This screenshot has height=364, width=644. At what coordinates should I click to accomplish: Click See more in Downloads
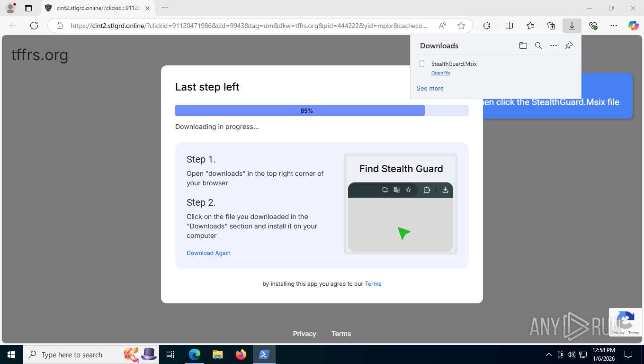tap(430, 88)
